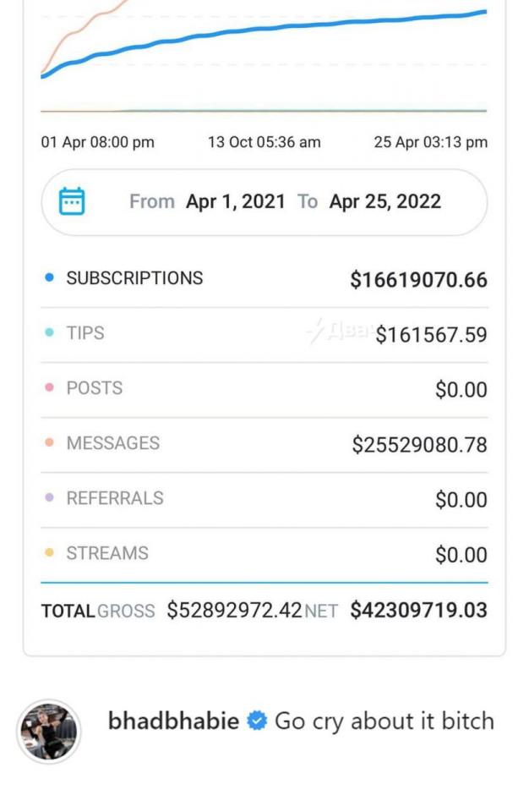Click the net total $42309719.03
Screen dimensions: 529x812
point(418,611)
